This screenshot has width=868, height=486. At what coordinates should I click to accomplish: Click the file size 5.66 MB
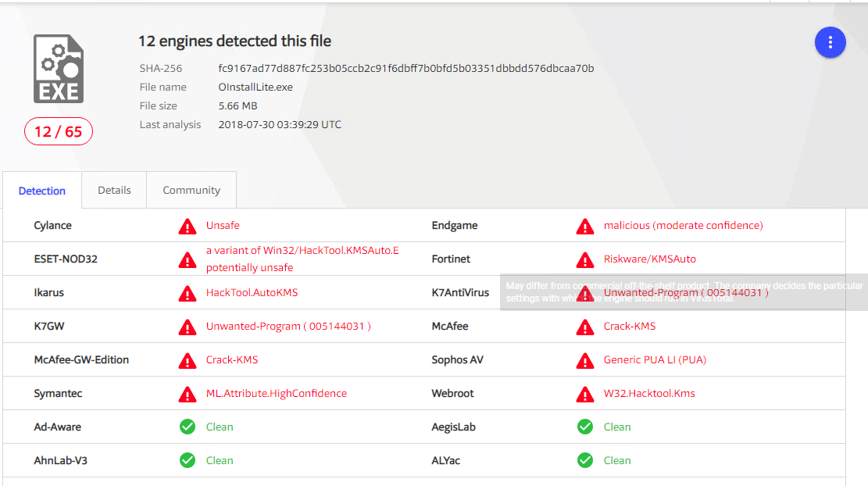tap(238, 105)
